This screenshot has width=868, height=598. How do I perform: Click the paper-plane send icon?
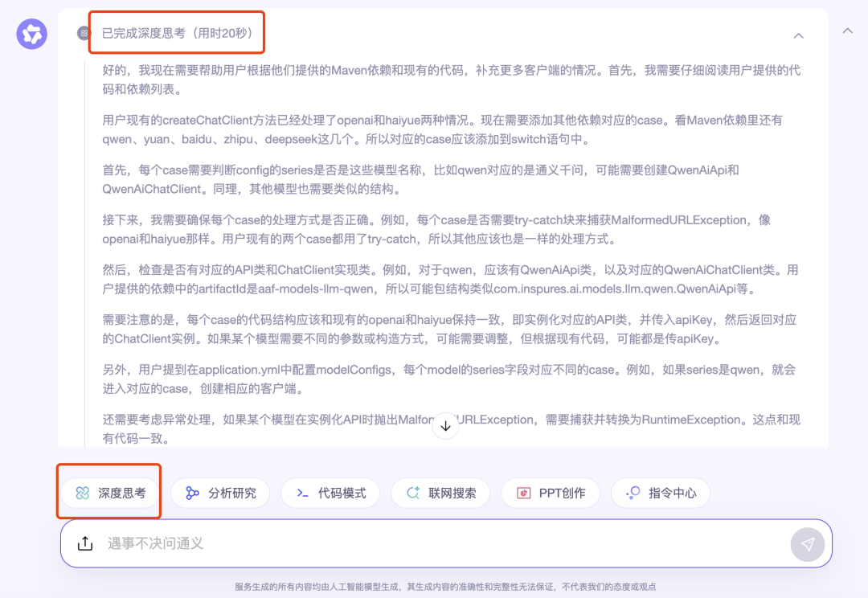[808, 544]
